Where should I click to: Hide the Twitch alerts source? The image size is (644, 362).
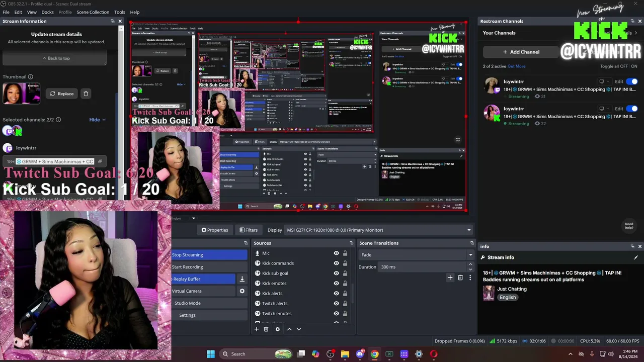point(336,304)
